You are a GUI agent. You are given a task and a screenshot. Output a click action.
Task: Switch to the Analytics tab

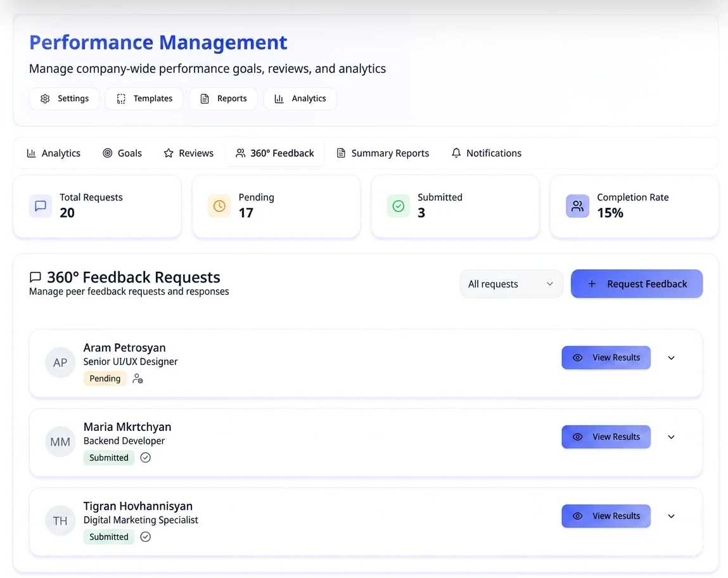click(53, 153)
